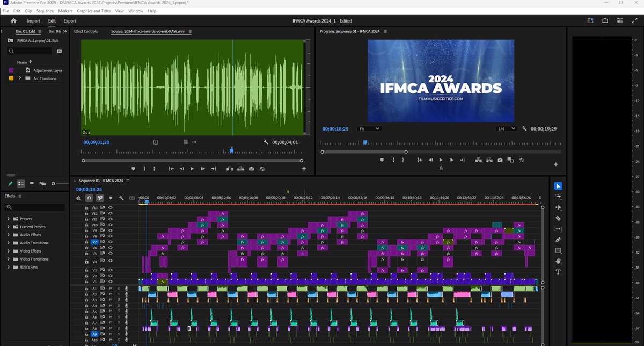The image size is (644, 346).
Task: Select the Ripple Edit tool
Action: (558, 207)
